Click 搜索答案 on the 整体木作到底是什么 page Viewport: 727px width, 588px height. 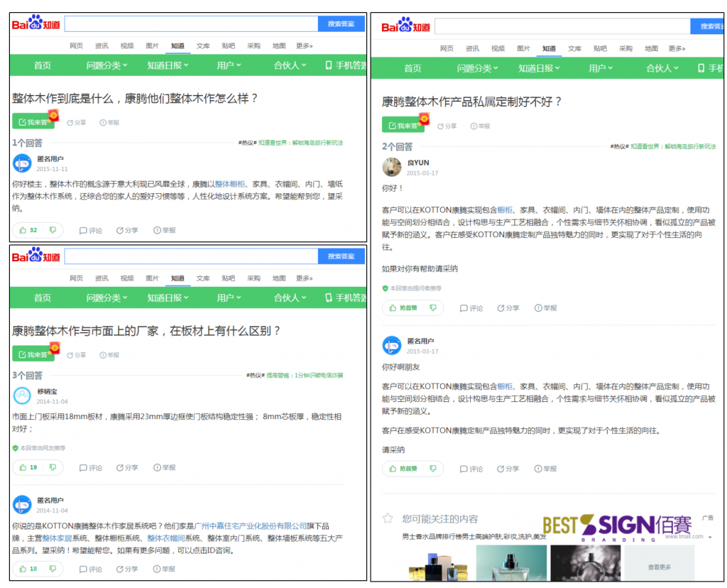point(341,23)
